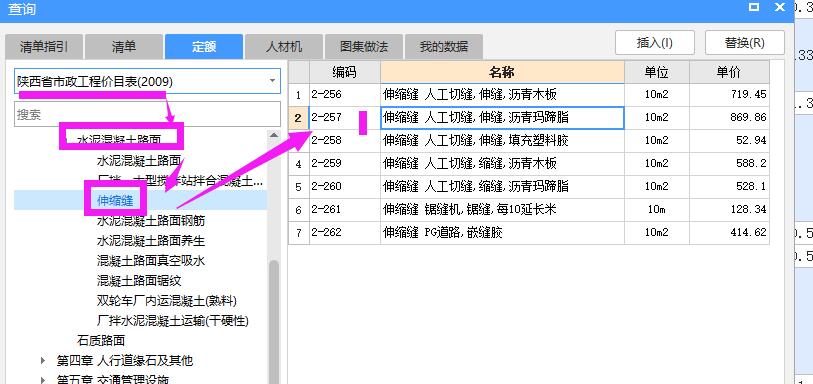Close the 查询 dialog window
This screenshot has width=813, height=384.
[780, 7]
